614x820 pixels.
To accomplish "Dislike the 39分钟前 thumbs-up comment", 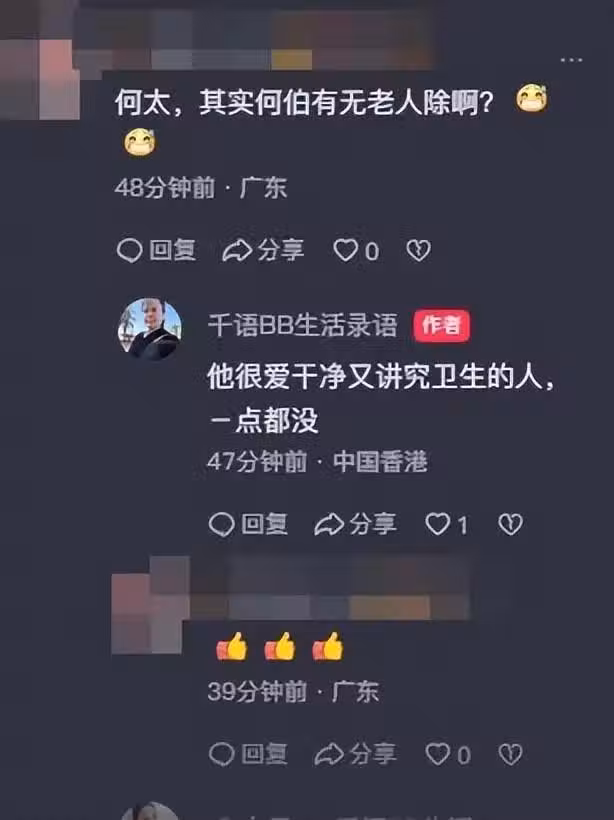I will coord(510,754).
